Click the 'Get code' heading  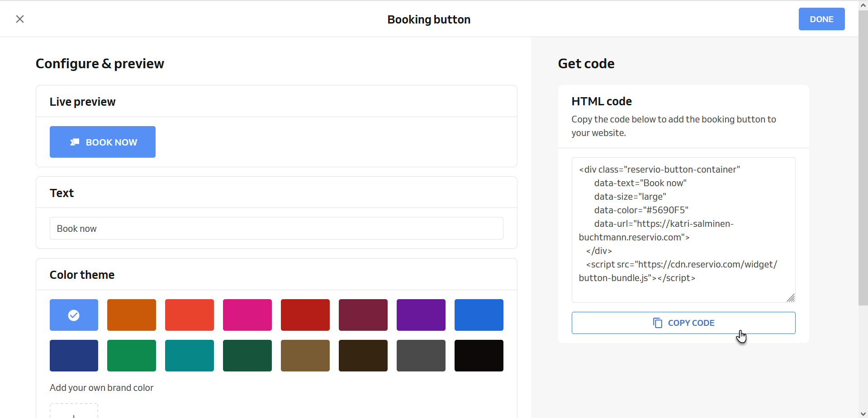[586, 64]
